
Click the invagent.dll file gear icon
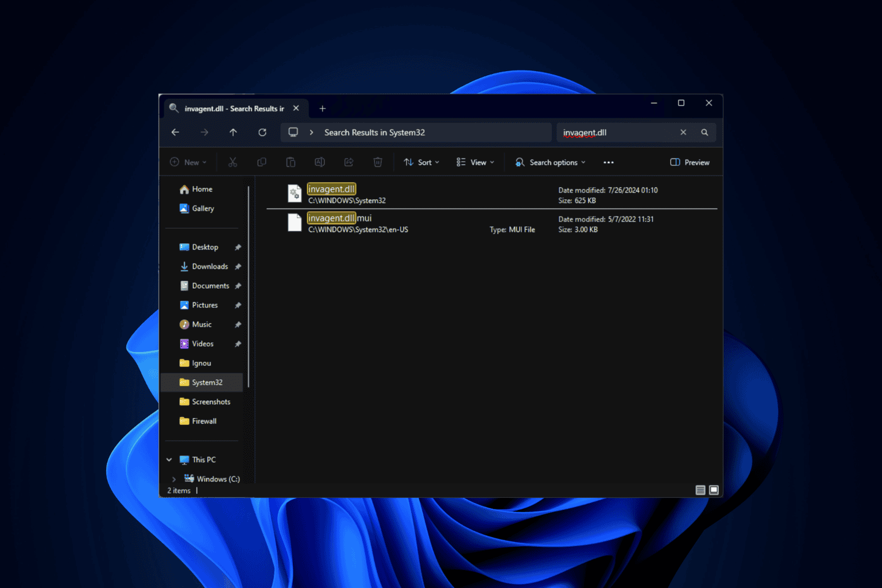pos(295,194)
